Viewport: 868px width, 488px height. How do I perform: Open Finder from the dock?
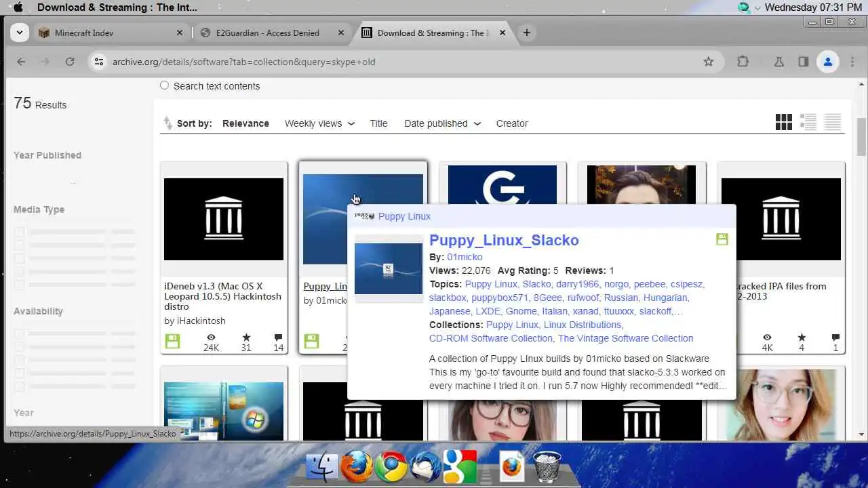[x=322, y=467]
